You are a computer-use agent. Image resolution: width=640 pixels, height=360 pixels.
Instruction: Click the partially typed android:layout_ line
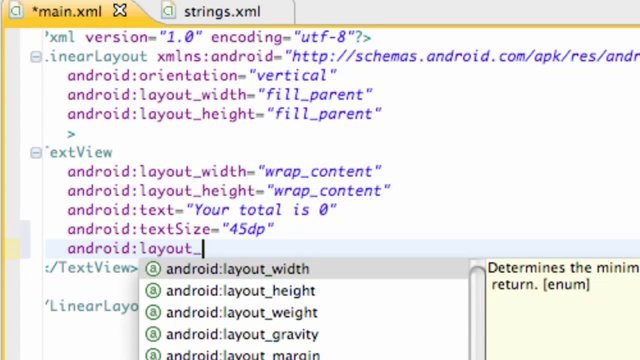coord(135,248)
